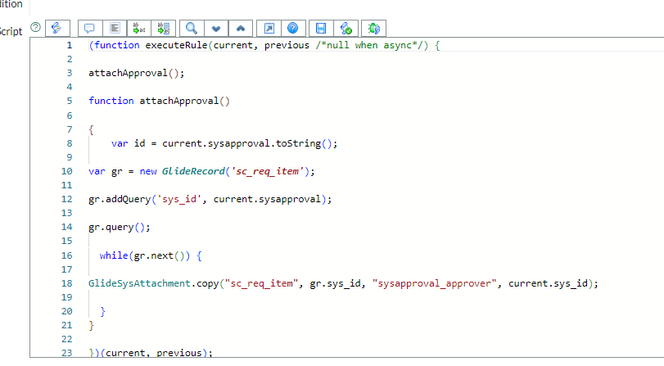Click line number 1 in the gutter
This screenshot has height=366, width=664.
click(69, 45)
